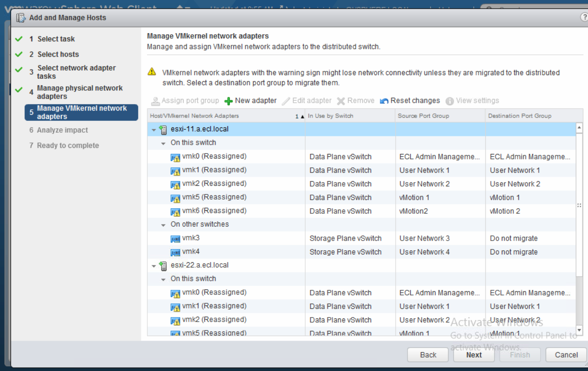Click esxi-22.a.ecl.local host icon
Viewport: 588px width, 371px height.
click(163, 265)
